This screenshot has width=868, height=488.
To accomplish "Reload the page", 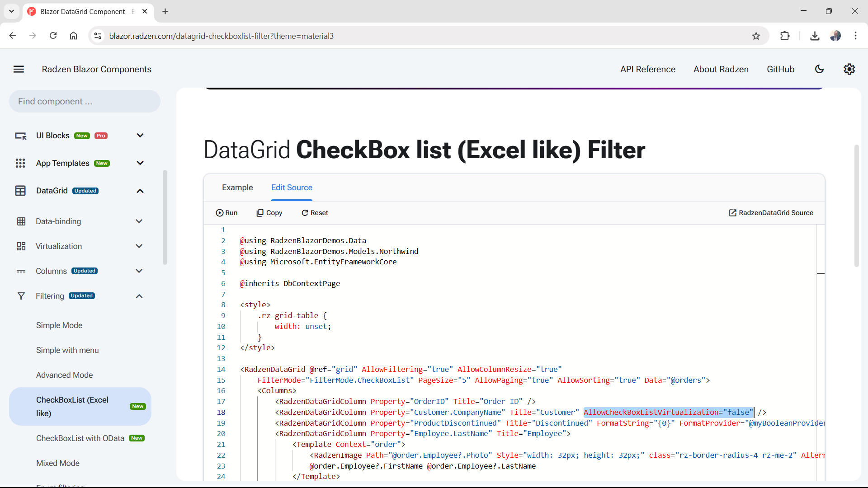I will click(x=53, y=36).
